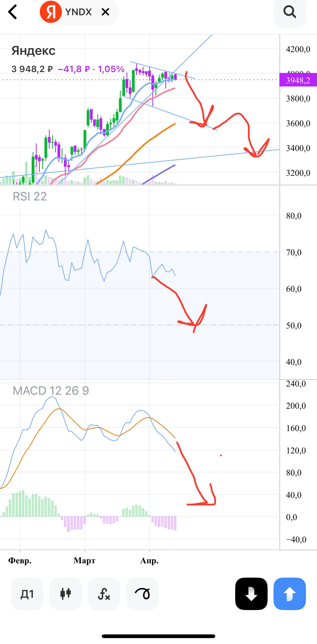Select the drawing tools curve icon
The width and height of the screenshot is (317, 644).
coord(142,594)
